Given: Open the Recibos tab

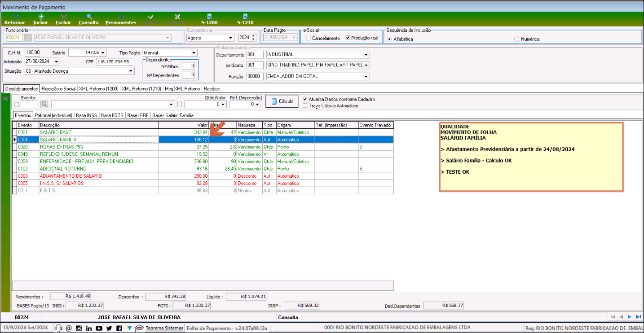Looking at the screenshot, I should [x=211, y=88].
